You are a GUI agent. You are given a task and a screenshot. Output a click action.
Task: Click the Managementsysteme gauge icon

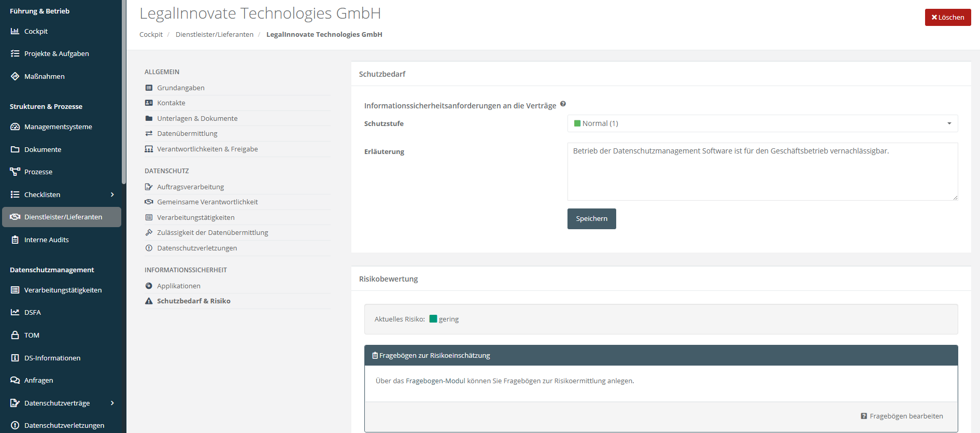point(15,127)
